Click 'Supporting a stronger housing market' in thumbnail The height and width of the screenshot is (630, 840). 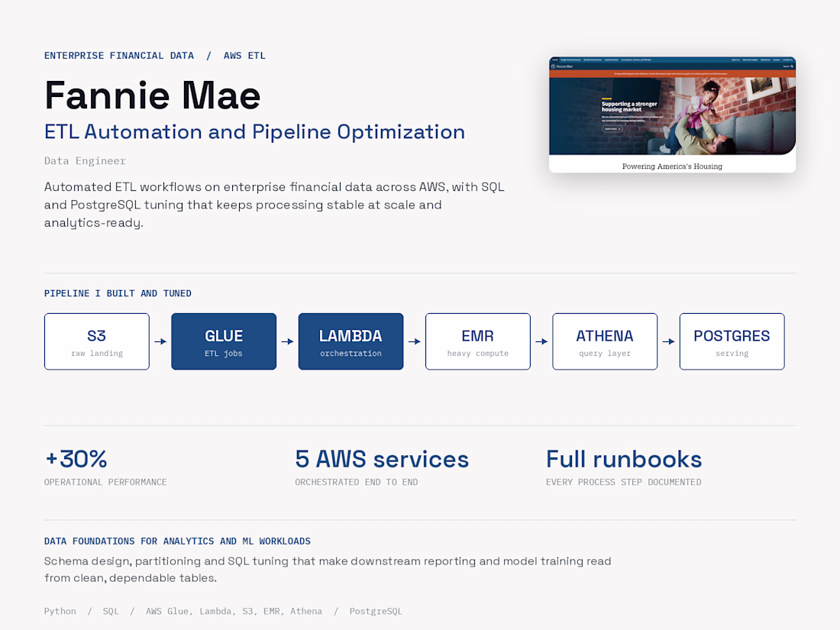629,107
